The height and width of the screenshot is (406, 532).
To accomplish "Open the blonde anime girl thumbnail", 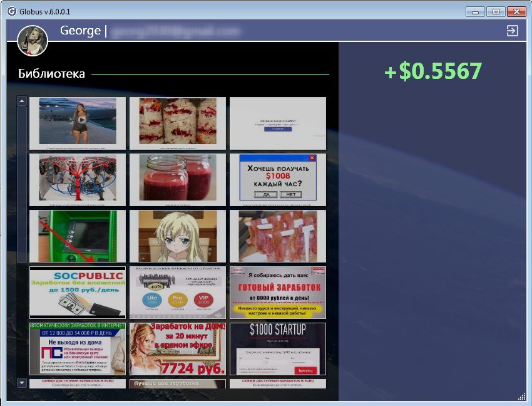I will click(x=177, y=236).
